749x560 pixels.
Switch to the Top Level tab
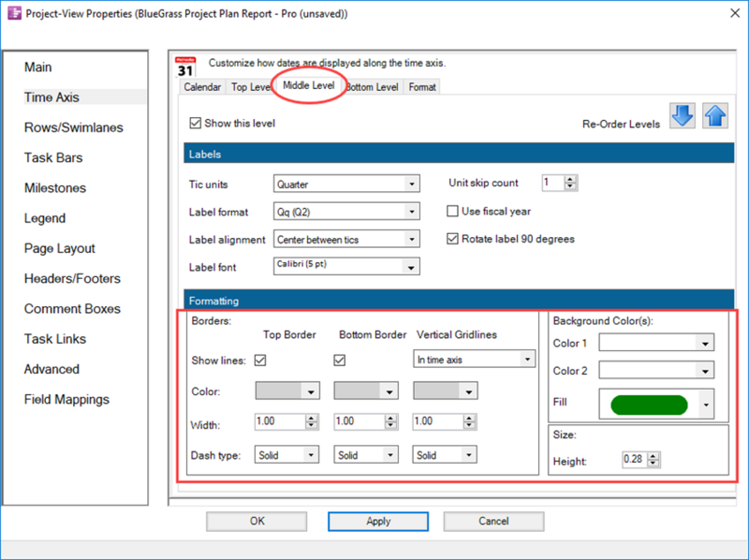250,87
